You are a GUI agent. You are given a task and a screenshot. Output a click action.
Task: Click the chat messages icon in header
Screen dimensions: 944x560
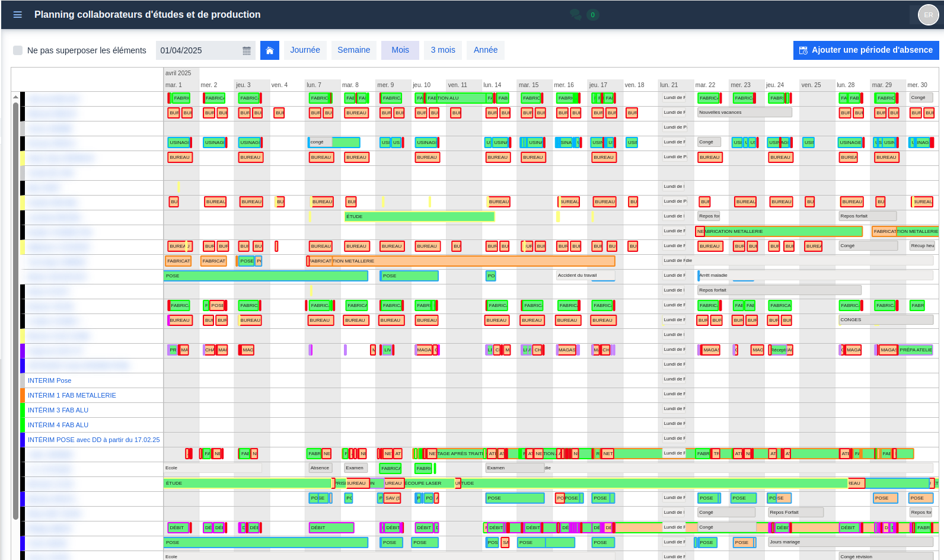[x=575, y=14]
